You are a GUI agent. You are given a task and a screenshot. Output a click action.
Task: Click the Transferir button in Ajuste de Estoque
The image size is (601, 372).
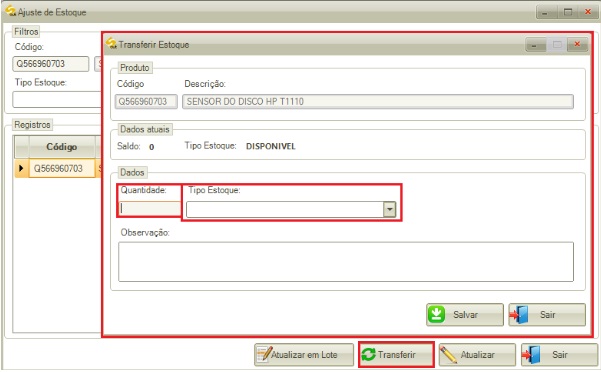coord(396,354)
